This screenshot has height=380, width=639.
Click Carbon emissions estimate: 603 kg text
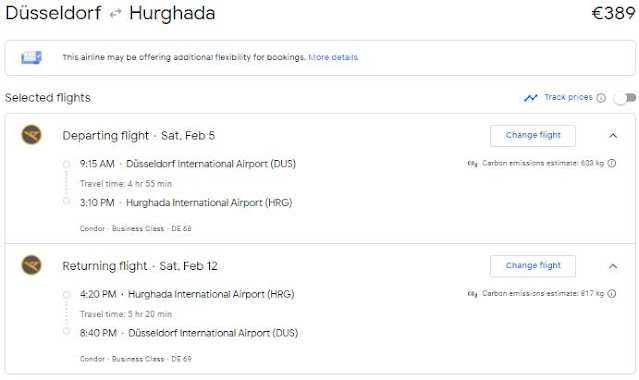(x=543, y=163)
